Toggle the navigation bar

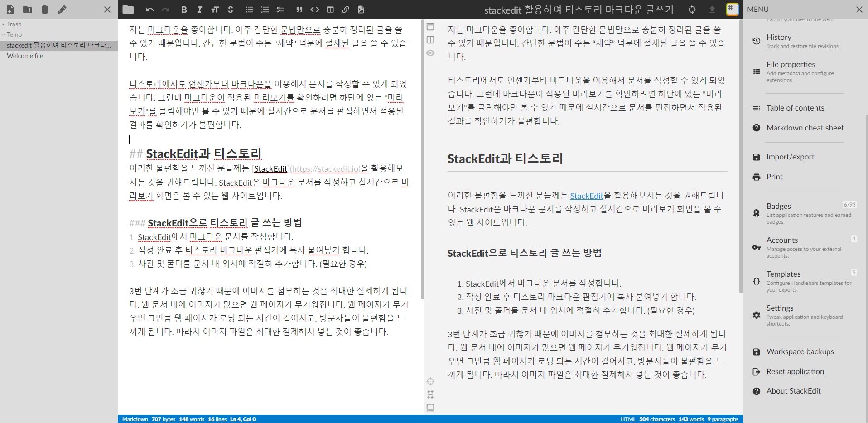430,27
